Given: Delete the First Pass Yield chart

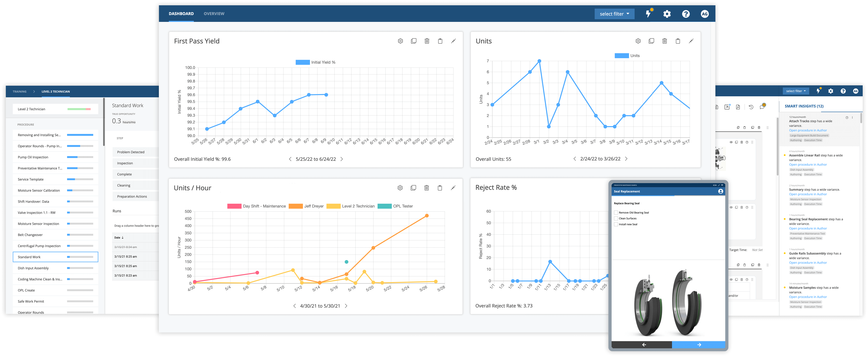Looking at the screenshot, I should tap(427, 41).
